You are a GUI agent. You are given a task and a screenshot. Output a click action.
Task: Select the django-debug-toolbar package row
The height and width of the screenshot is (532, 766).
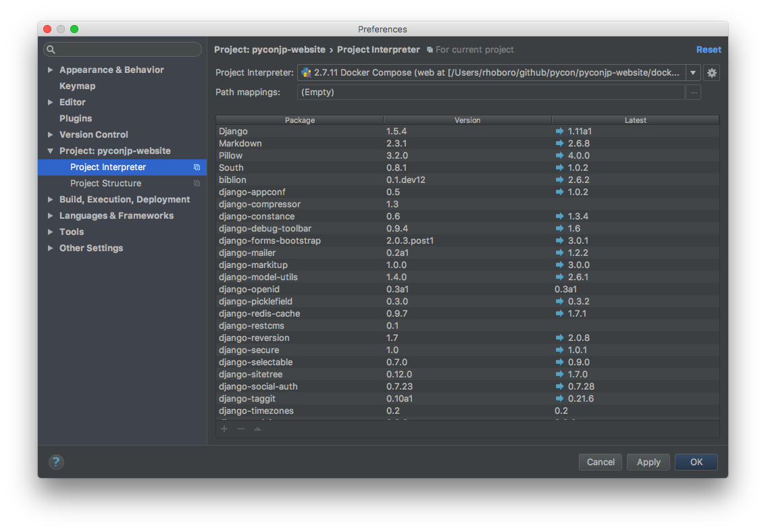tap(467, 228)
